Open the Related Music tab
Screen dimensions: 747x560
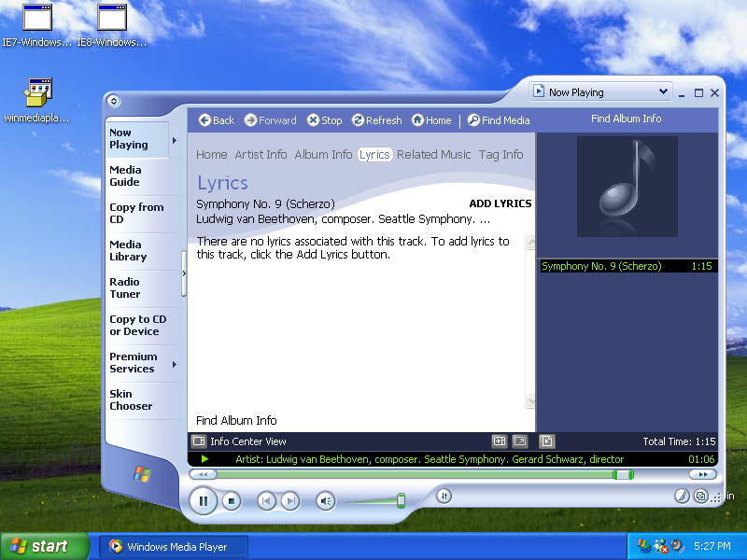(x=433, y=155)
